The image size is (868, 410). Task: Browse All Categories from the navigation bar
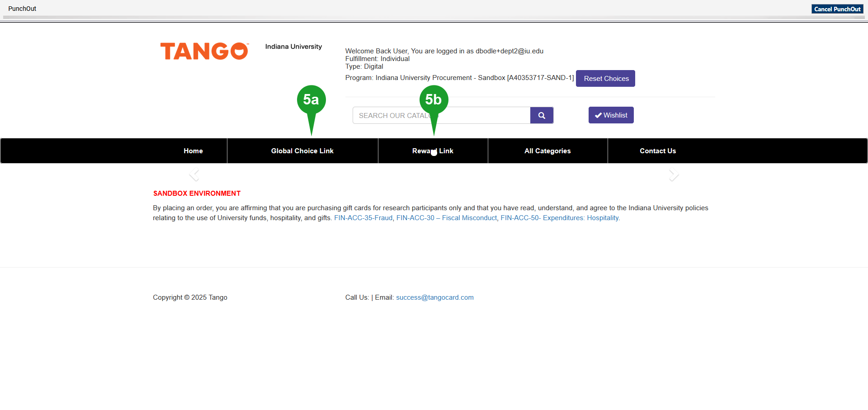point(547,151)
